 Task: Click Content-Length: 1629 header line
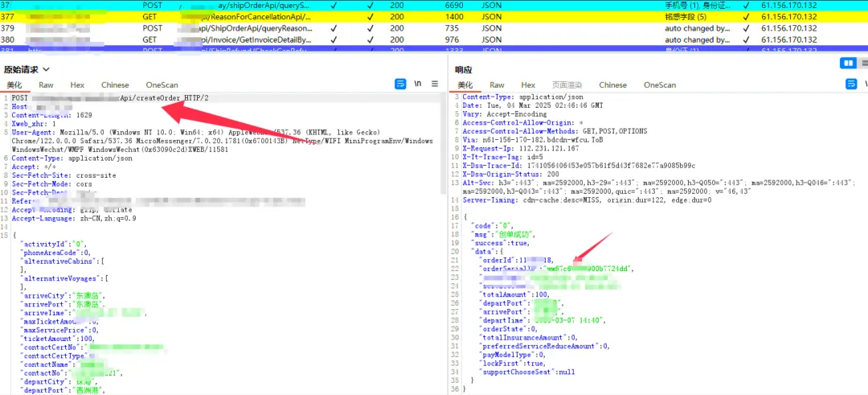[x=51, y=115]
